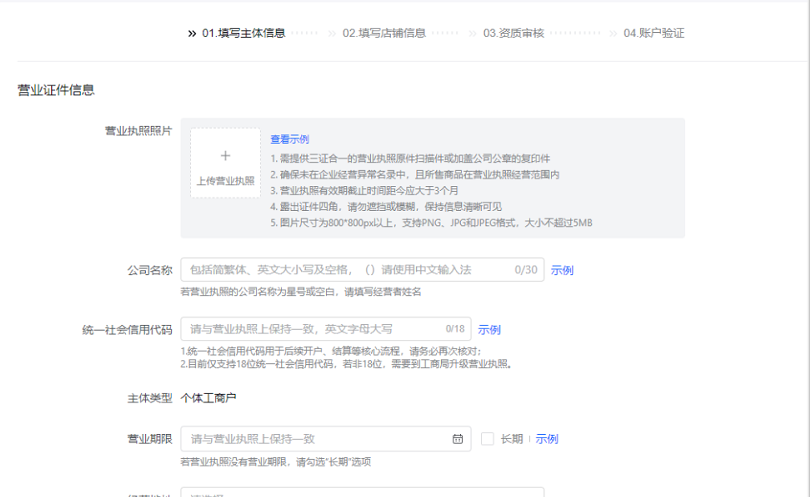Screen dimensions: 810x497
Task: Click the 长期 checkbox label text
Action: (x=512, y=439)
